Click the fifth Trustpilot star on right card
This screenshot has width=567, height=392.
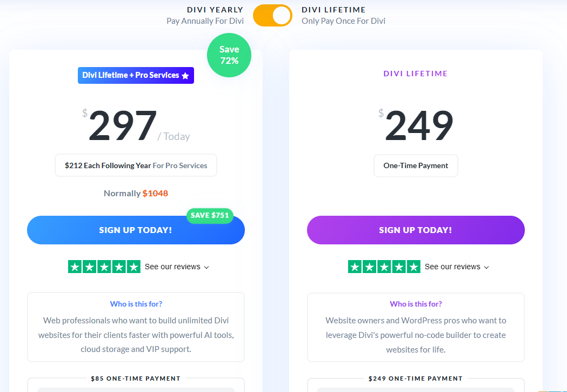[413, 267]
